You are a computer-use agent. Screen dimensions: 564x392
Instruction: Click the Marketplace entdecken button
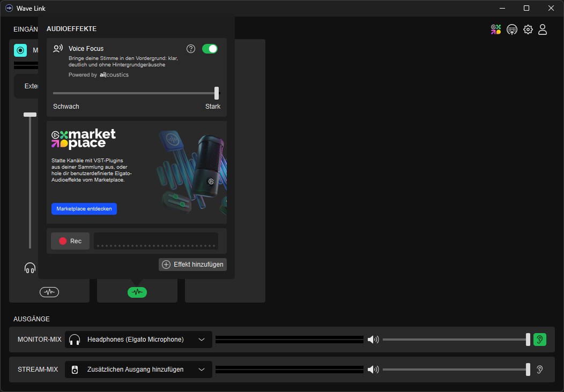(x=84, y=209)
